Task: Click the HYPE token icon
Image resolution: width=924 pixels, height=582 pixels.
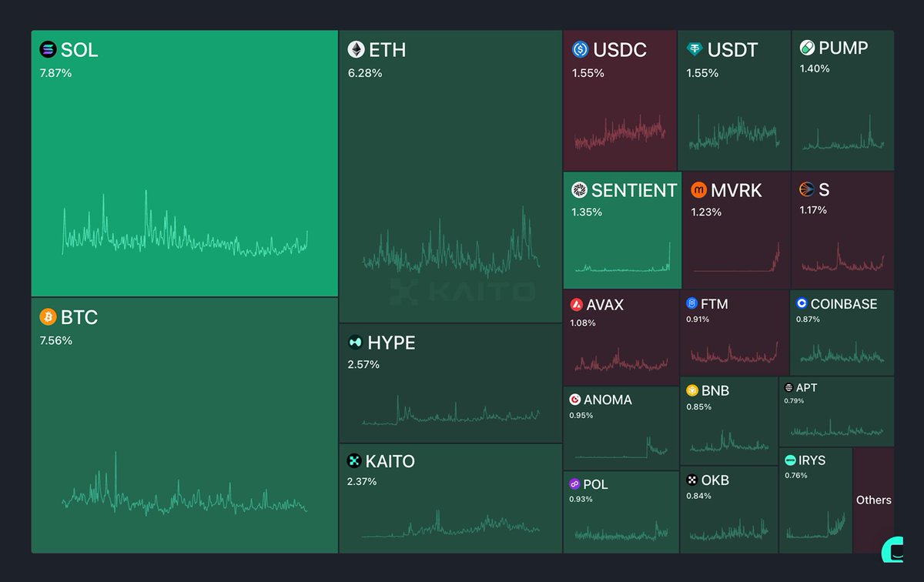Action: point(355,343)
